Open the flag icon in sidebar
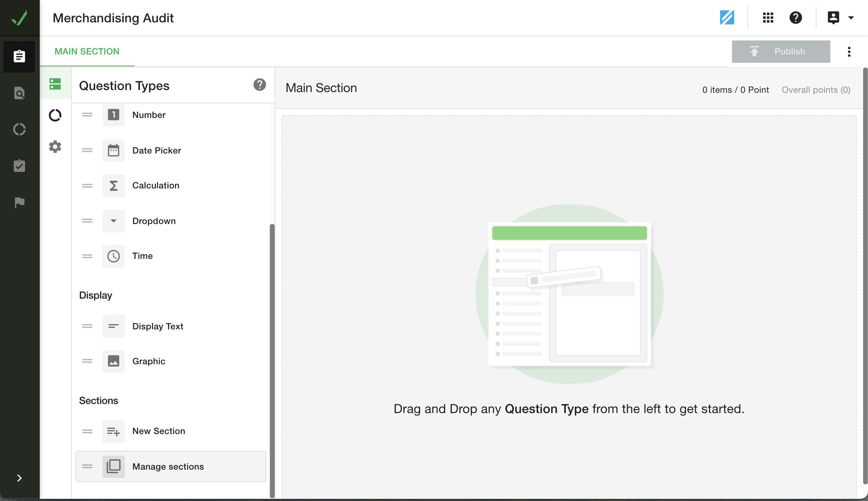This screenshot has width=868, height=501. coord(20,202)
